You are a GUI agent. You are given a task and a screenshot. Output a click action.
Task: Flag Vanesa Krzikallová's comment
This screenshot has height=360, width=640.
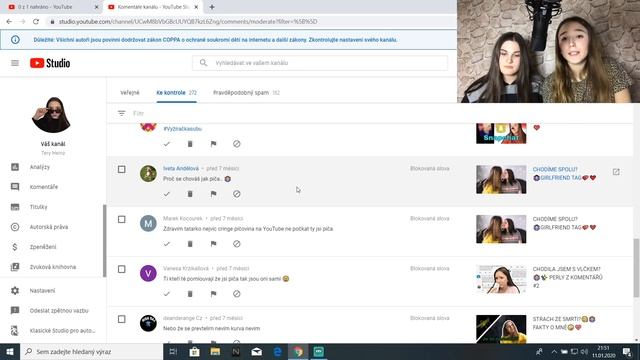tap(213, 294)
